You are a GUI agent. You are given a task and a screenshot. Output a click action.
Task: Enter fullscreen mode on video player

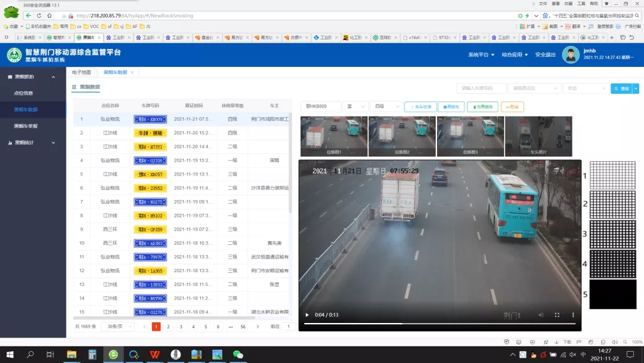point(557,315)
